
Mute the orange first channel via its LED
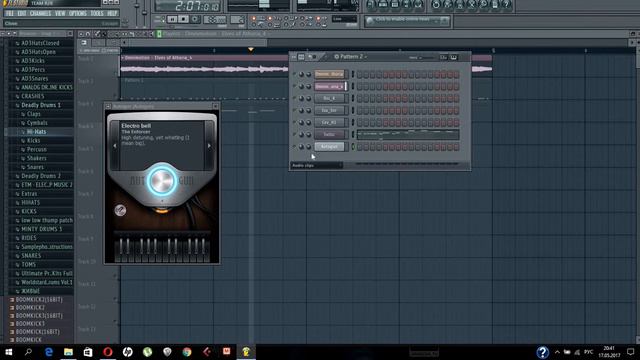[294, 74]
